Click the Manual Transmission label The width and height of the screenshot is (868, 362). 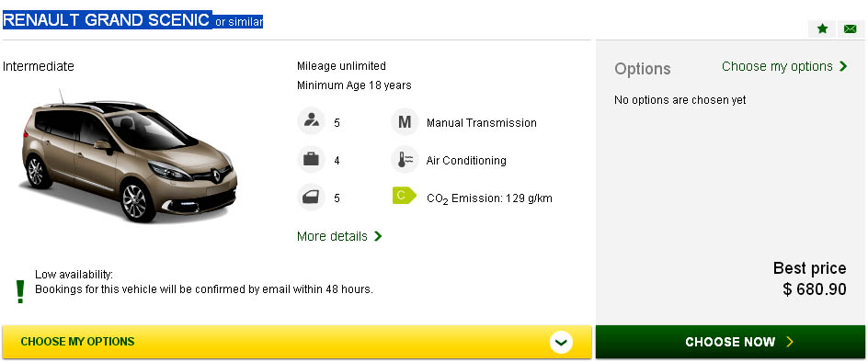482,123
